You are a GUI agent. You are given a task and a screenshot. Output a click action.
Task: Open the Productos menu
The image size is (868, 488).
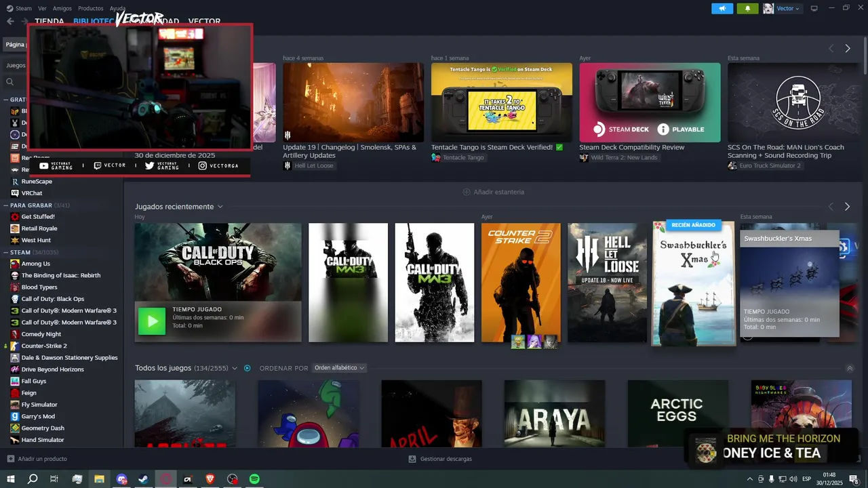[x=91, y=8]
